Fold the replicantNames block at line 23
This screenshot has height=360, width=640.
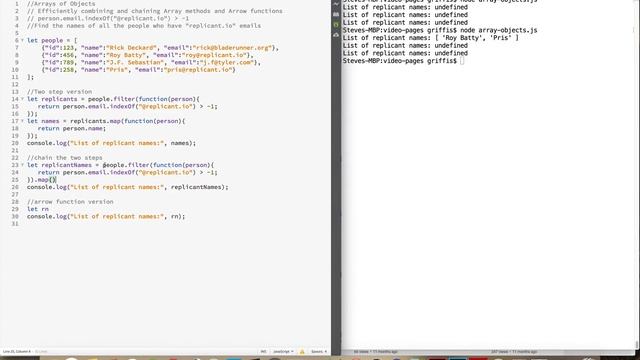pos(22,165)
